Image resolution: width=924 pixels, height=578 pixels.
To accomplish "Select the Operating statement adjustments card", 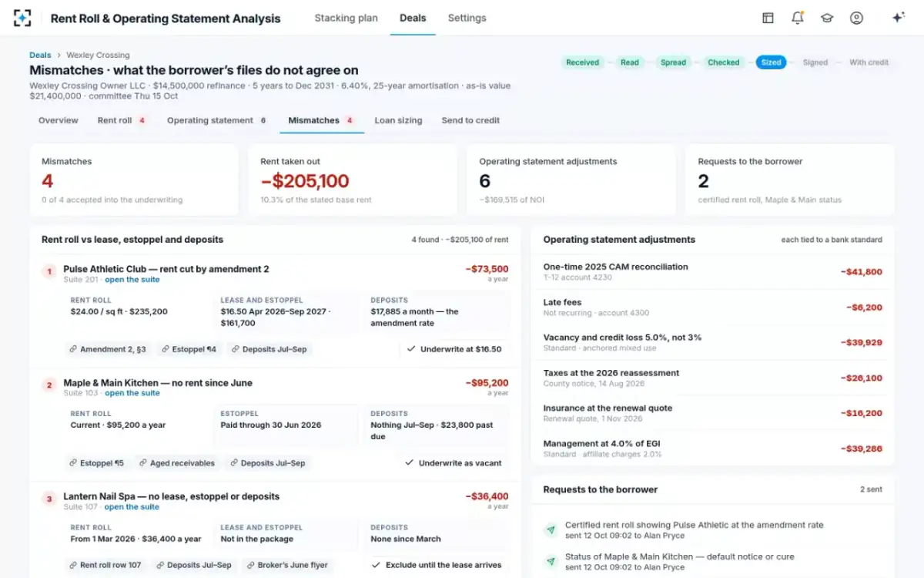I will pos(571,180).
